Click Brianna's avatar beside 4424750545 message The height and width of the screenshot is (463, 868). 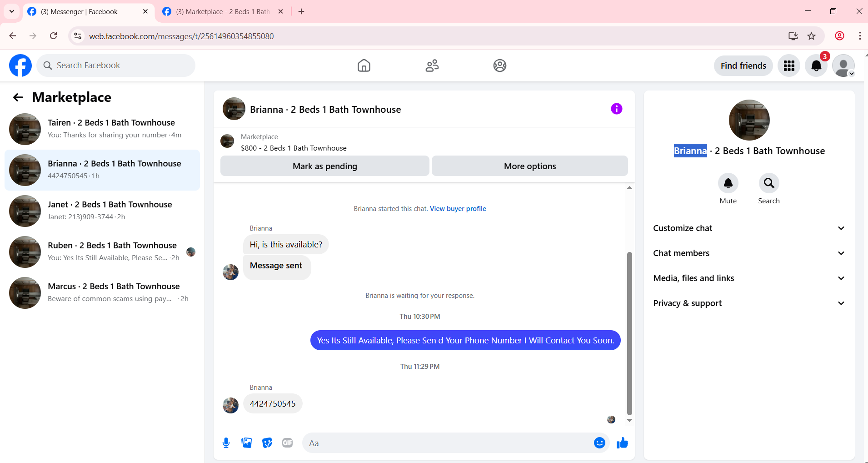pos(230,405)
